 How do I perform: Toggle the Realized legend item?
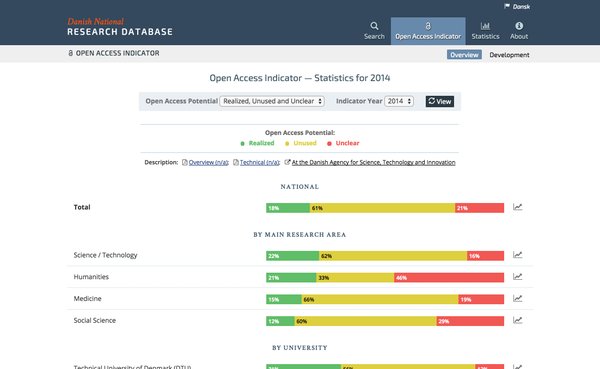(257, 143)
